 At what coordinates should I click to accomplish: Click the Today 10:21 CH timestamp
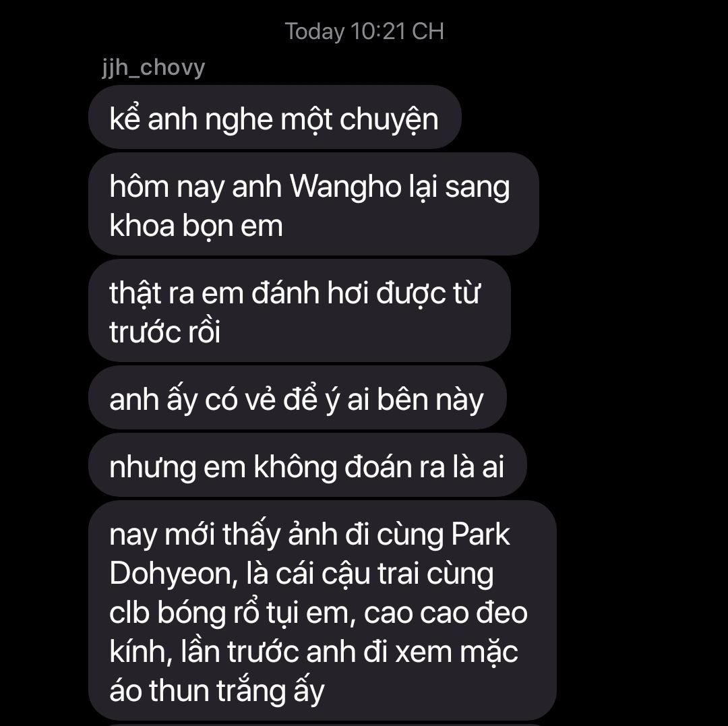click(x=365, y=32)
